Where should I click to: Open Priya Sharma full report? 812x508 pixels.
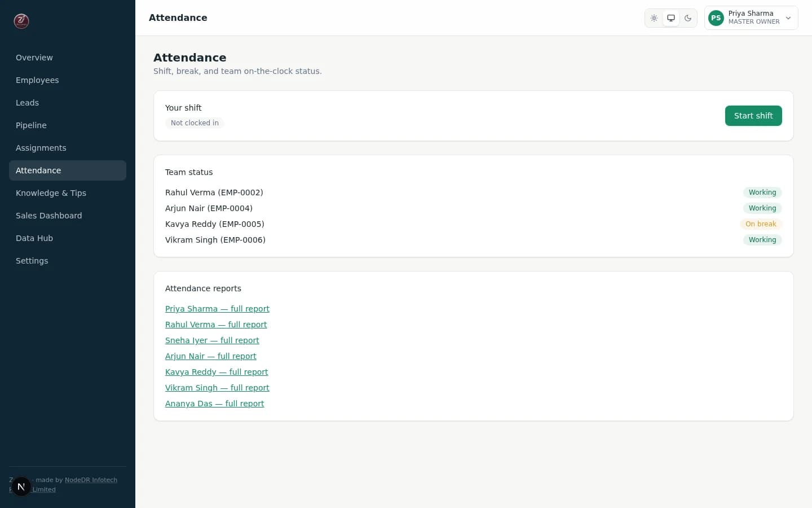217,309
